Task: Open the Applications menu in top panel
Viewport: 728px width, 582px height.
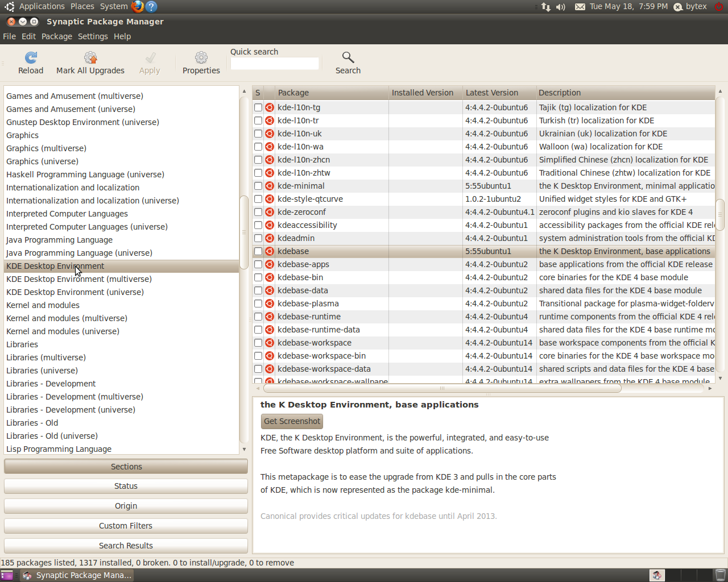Action: click(42, 6)
